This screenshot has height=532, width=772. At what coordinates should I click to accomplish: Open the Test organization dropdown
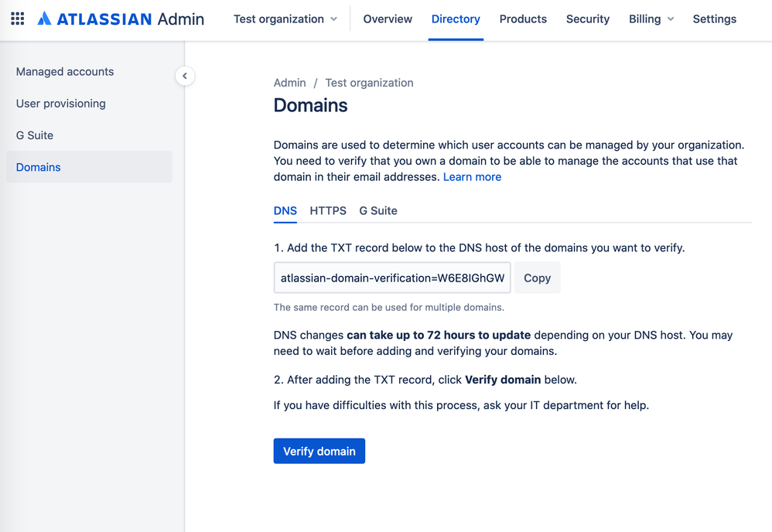click(285, 19)
